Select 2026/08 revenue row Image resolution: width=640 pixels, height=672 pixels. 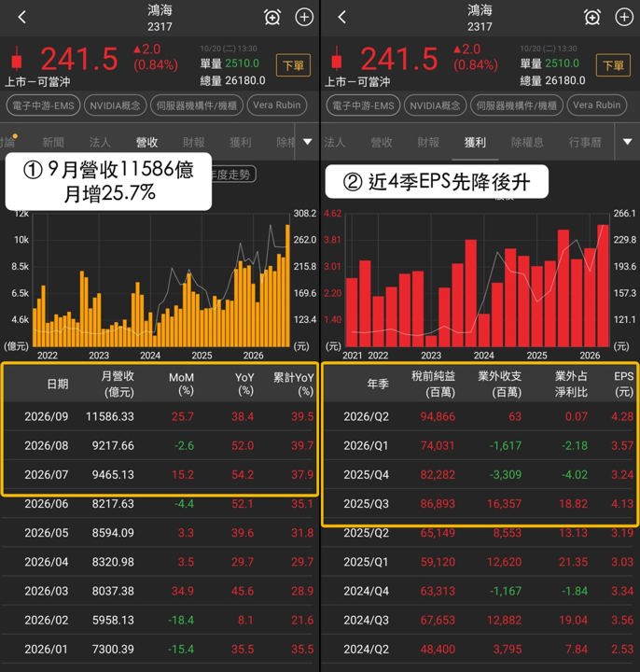(x=160, y=445)
